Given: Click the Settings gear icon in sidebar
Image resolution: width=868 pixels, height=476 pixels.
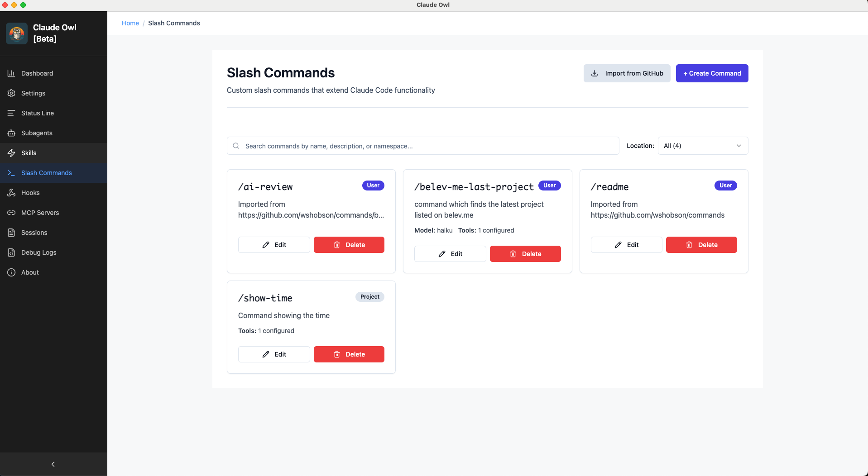Looking at the screenshot, I should (11, 93).
